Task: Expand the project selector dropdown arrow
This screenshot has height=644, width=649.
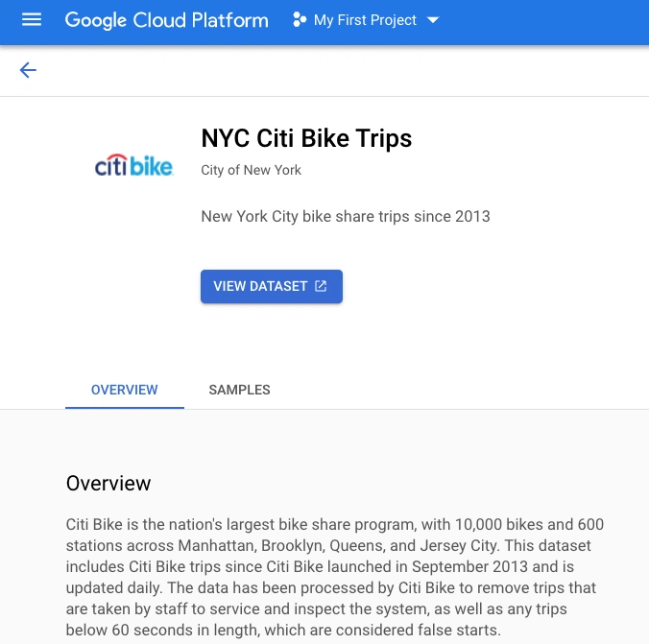Action: (432, 20)
